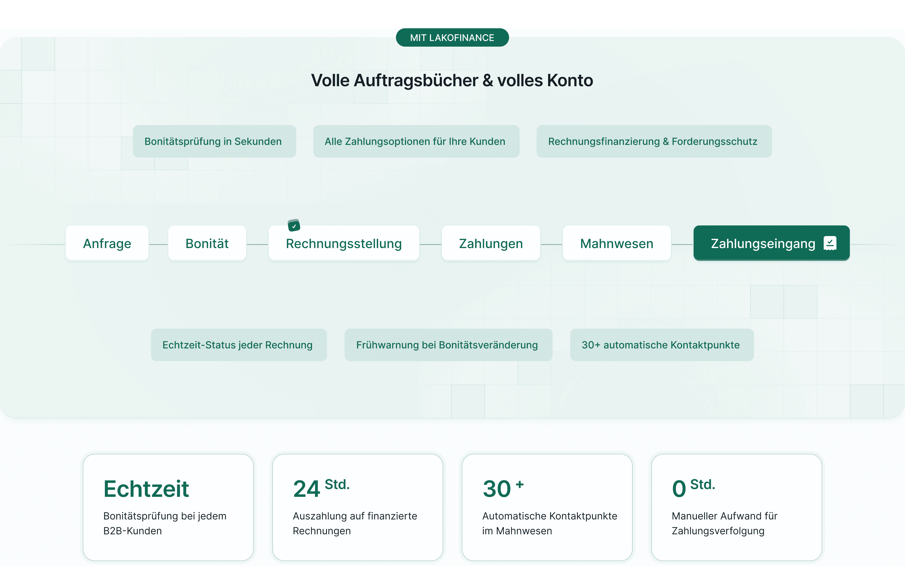
Task: Click the MIT LAKOFINANCE badge
Action: [x=452, y=38]
